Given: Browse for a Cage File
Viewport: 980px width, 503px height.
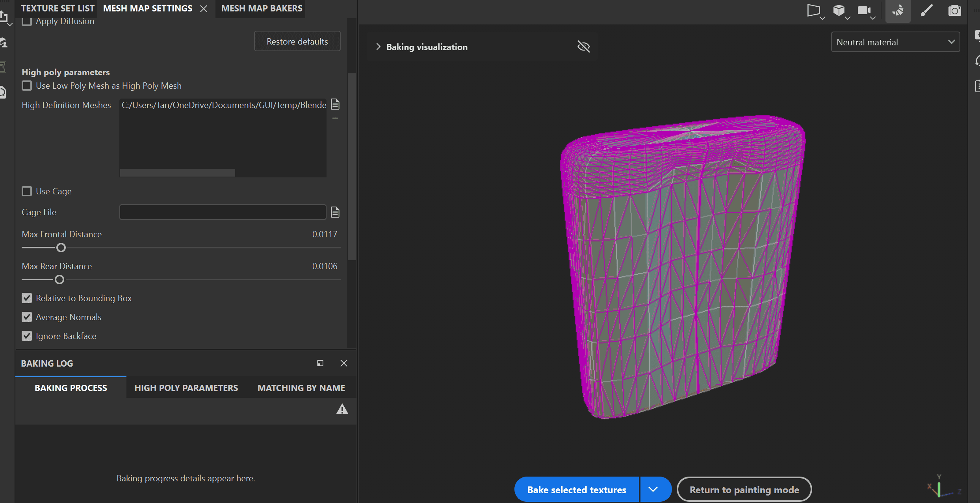Looking at the screenshot, I should (x=335, y=212).
